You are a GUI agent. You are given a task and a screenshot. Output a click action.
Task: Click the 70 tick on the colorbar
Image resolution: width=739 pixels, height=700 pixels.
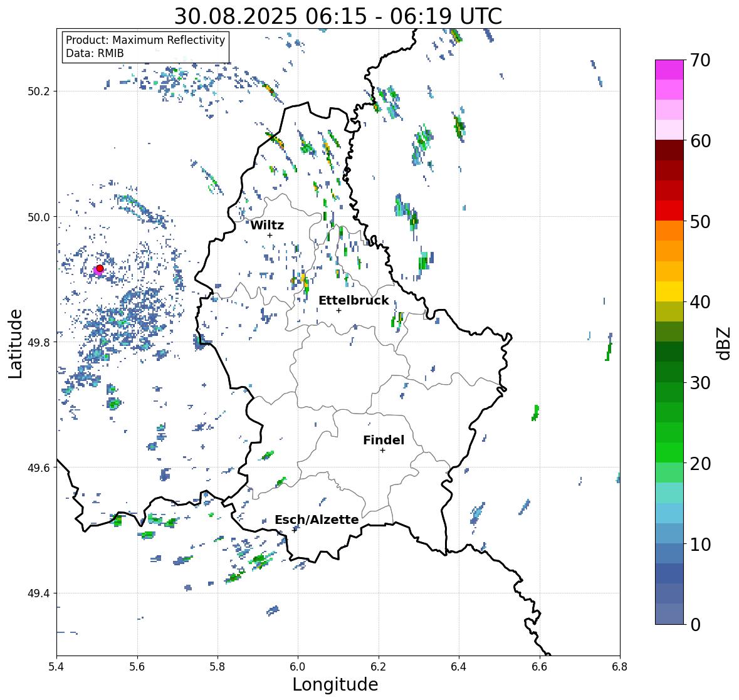pyautogui.click(x=700, y=60)
